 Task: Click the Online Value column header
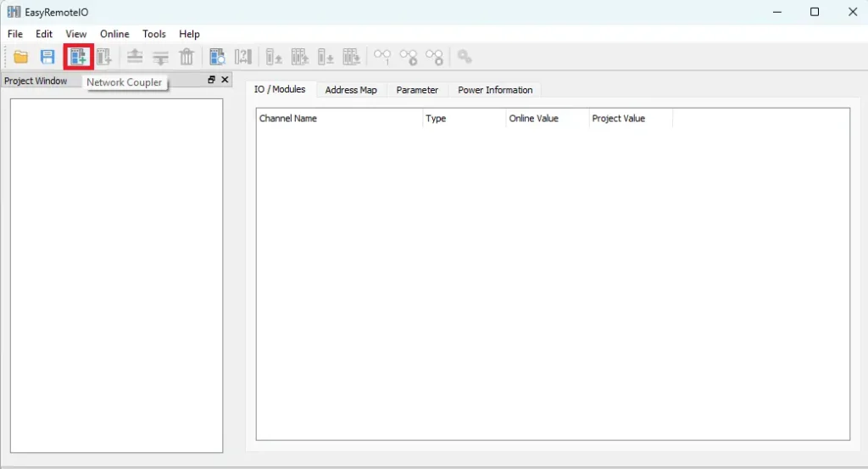click(x=533, y=119)
